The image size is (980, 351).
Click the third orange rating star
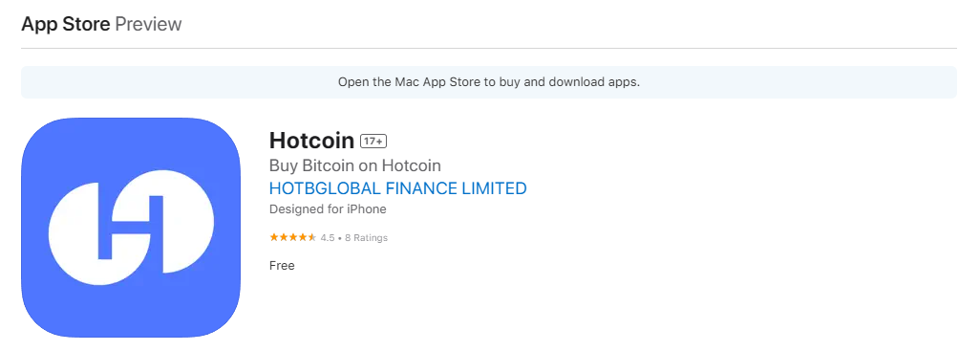pos(293,238)
